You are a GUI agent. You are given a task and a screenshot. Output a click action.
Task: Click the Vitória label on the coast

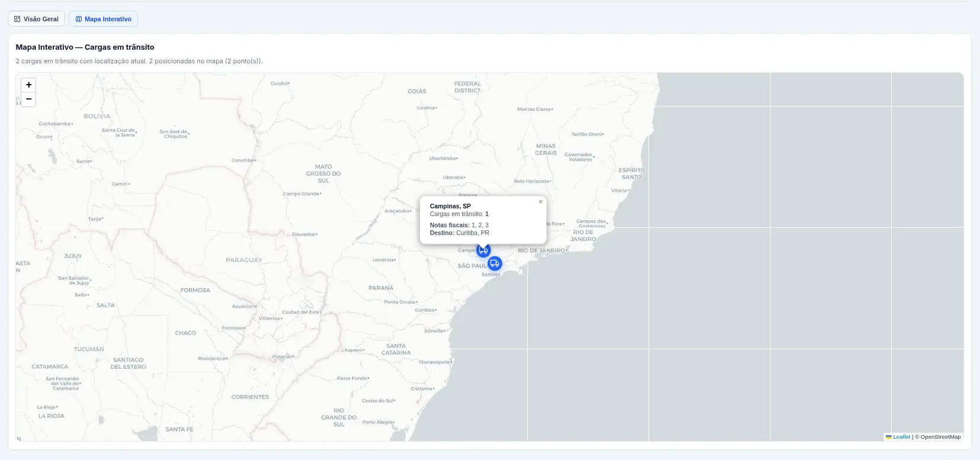tap(620, 191)
